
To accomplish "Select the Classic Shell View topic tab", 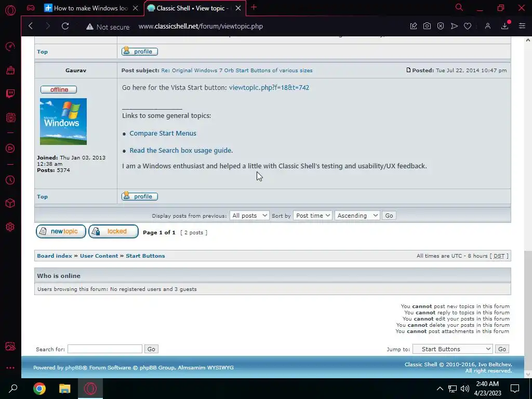I will [x=192, y=8].
